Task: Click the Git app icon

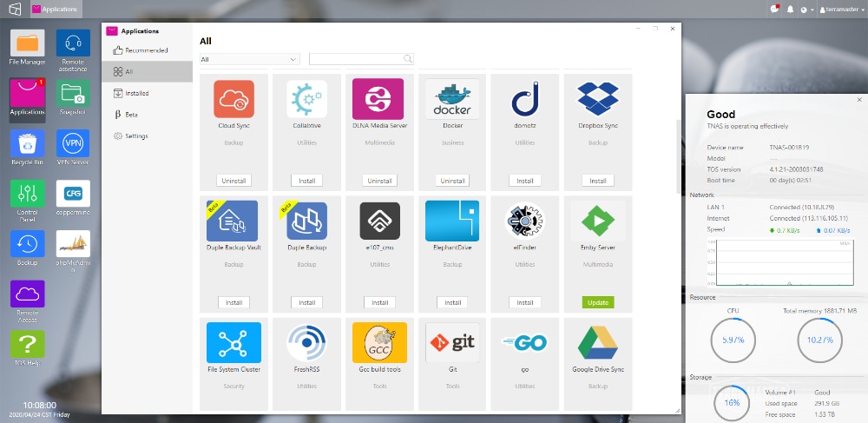Action: 452,343
